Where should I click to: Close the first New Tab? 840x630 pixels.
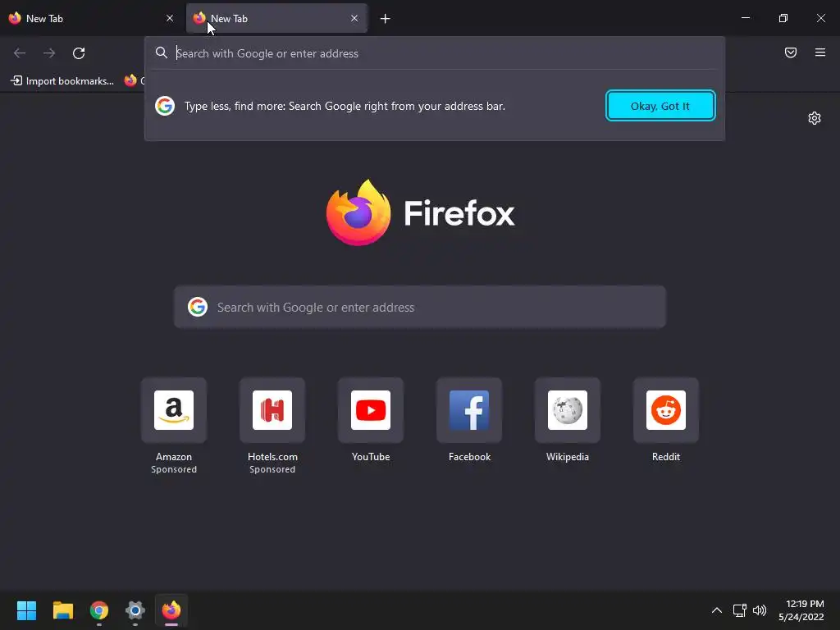(170, 18)
